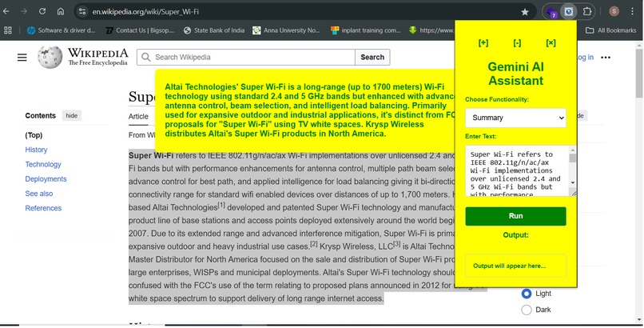Close the Gemini AI Assistant panel
Screen dimensions: 644x328
pyautogui.click(x=551, y=42)
